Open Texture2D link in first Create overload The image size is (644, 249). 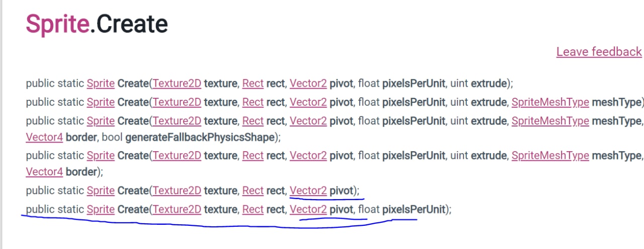pyautogui.click(x=177, y=83)
